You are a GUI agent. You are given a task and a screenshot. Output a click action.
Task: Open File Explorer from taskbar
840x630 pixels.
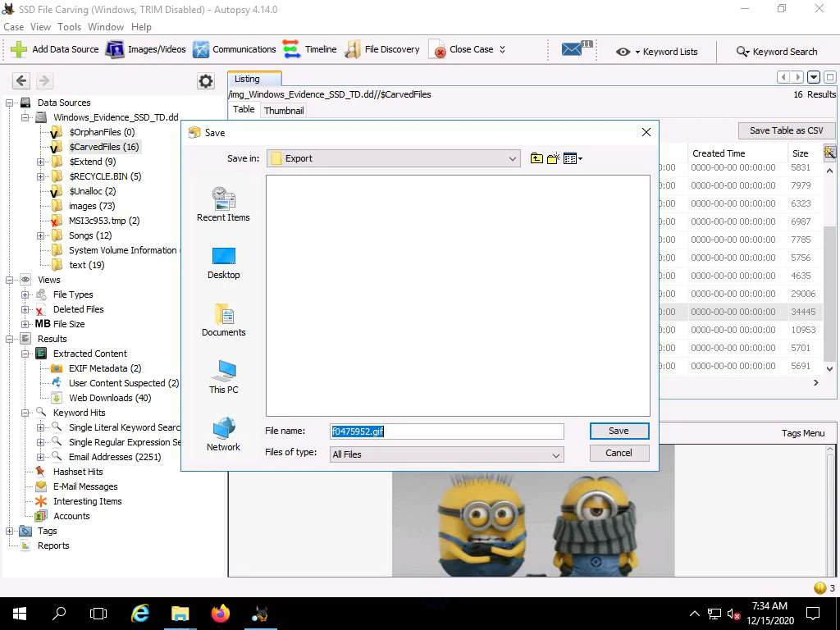pyautogui.click(x=180, y=614)
